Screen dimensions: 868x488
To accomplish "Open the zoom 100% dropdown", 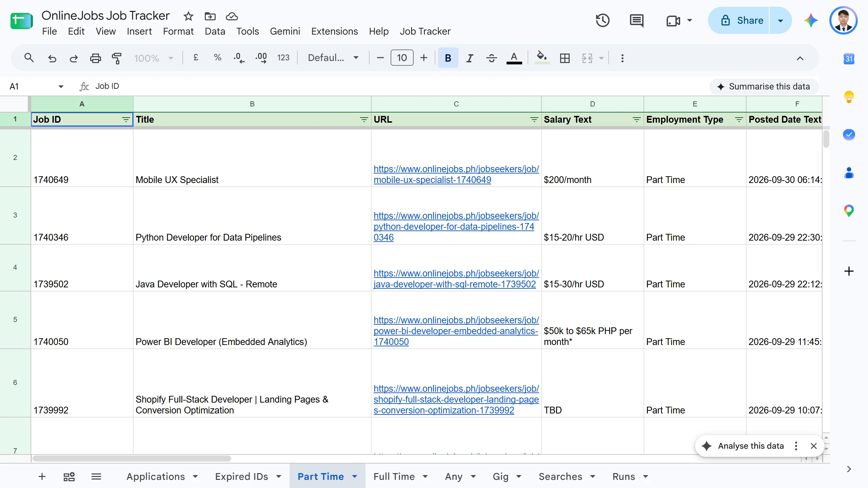I will point(153,58).
